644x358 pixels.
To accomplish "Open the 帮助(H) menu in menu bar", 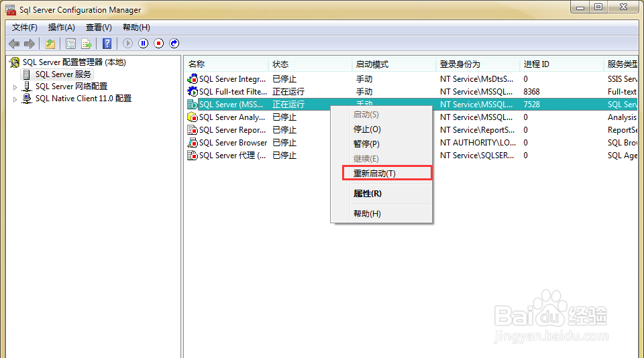I will (x=136, y=27).
